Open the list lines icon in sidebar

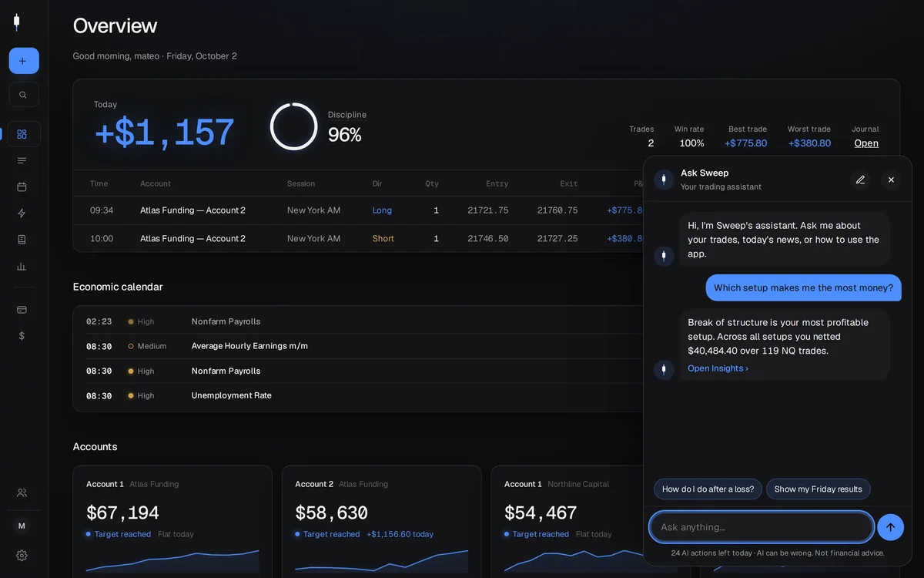click(x=22, y=160)
